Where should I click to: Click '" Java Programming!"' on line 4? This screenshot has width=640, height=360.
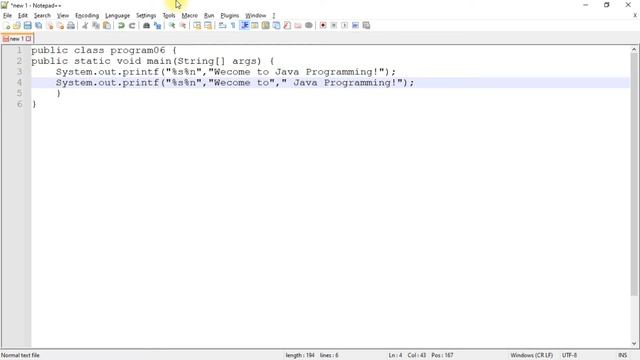342,82
